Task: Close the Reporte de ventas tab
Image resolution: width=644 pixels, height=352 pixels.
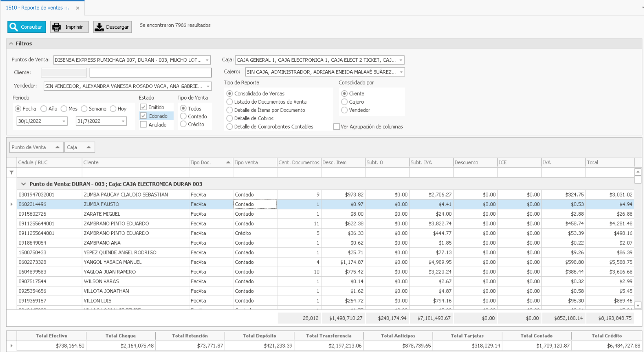Action: [x=77, y=8]
